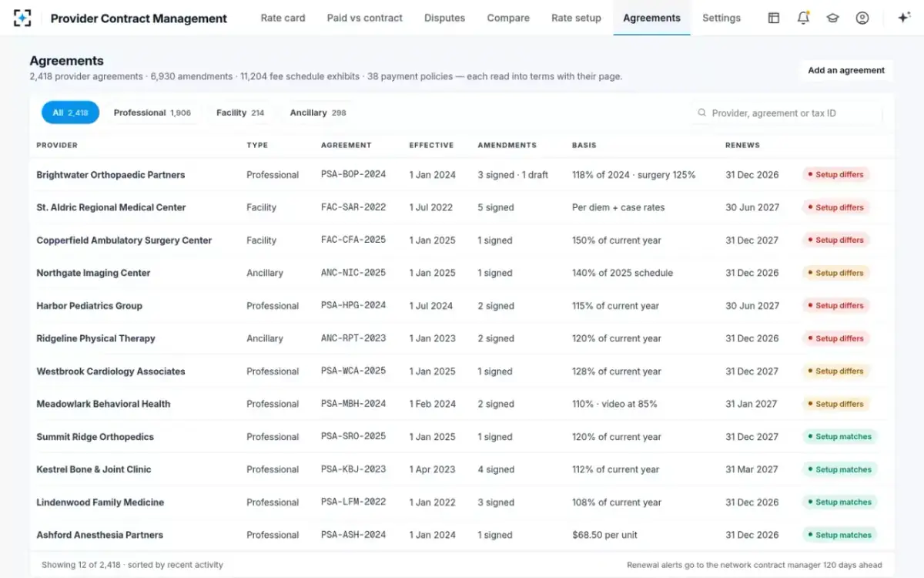Screen dimensions: 924x578
Task: Click the search magnifier icon
Action: pos(702,113)
